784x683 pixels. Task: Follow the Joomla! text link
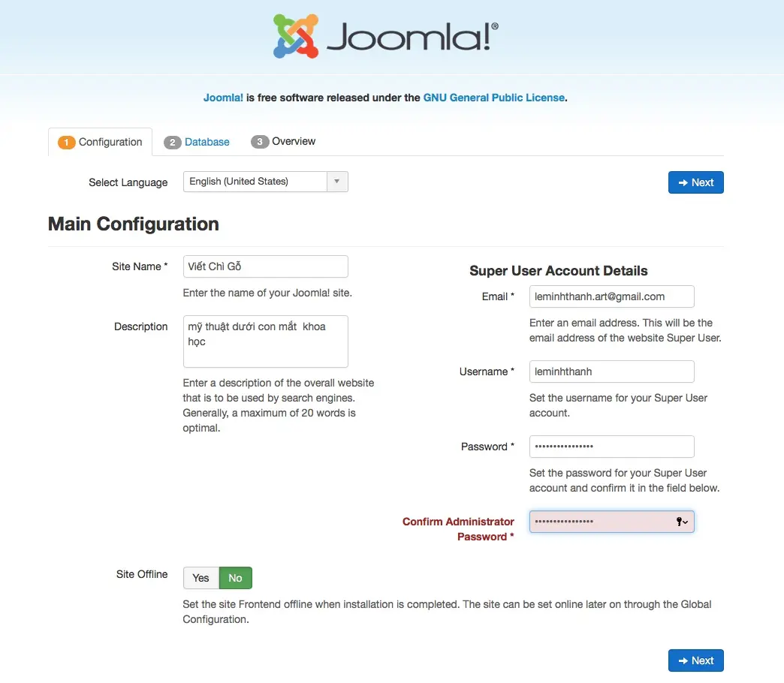click(x=223, y=98)
